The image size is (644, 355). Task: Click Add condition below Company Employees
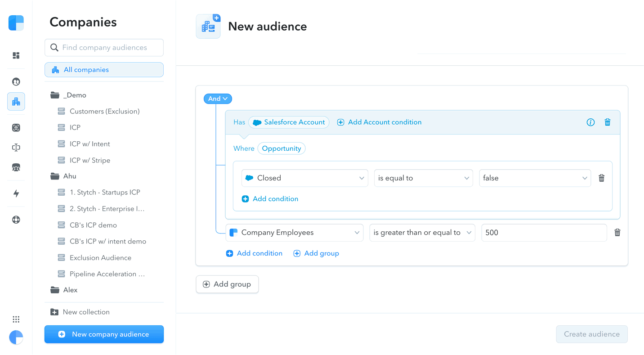click(254, 253)
